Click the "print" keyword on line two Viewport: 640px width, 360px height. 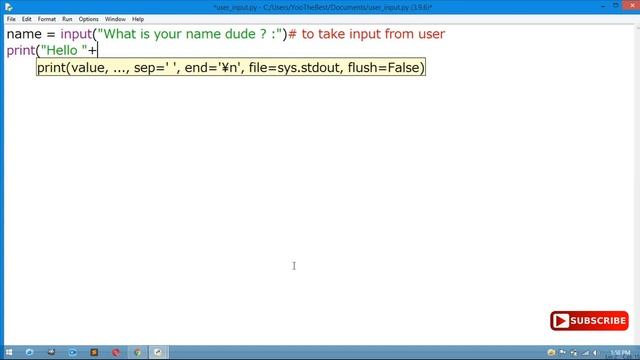(21, 51)
